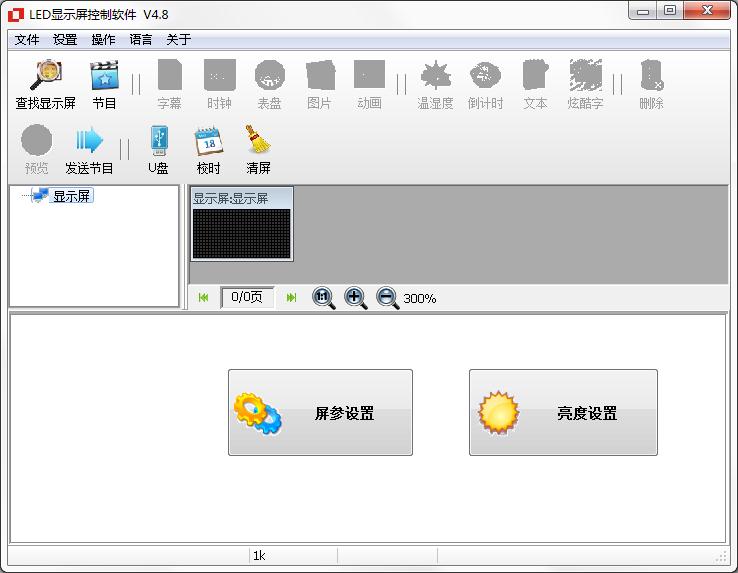Open the 设置 menu
This screenshot has height=573, width=738.
click(x=65, y=40)
